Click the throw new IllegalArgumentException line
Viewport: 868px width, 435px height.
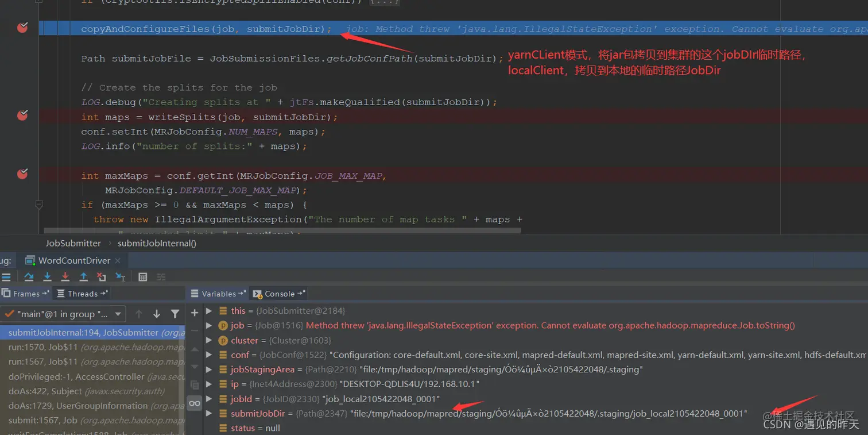[x=308, y=219]
